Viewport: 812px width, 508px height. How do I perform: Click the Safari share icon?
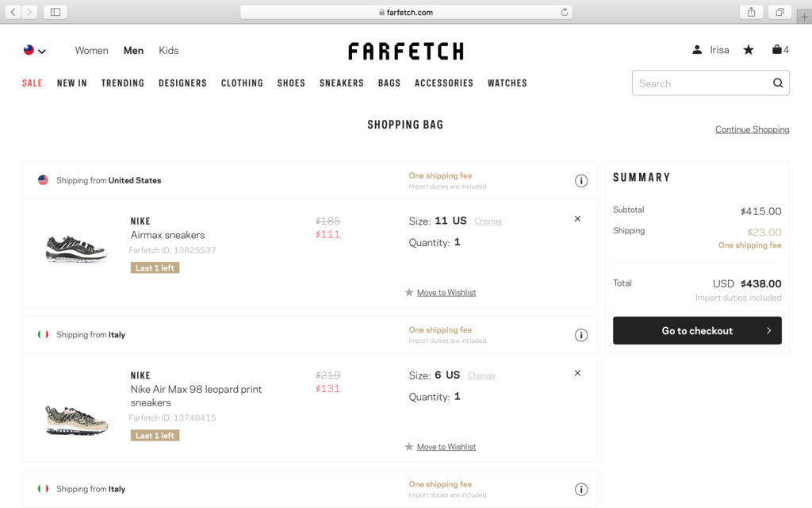tap(751, 12)
